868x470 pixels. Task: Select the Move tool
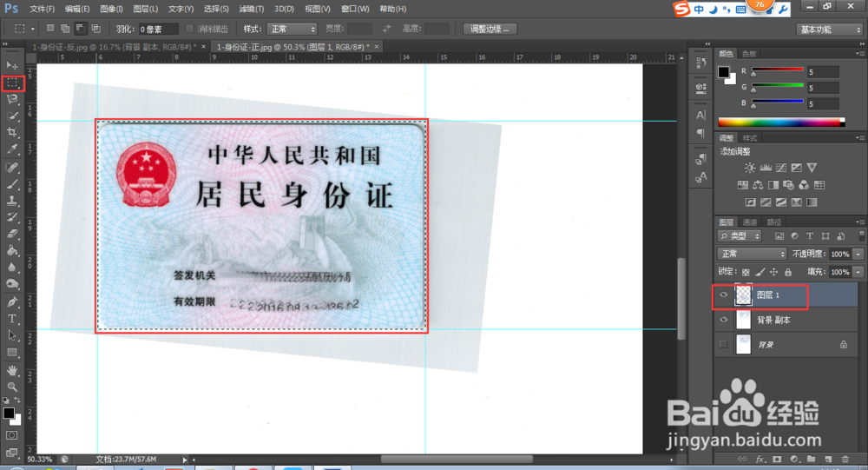[x=12, y=65]
